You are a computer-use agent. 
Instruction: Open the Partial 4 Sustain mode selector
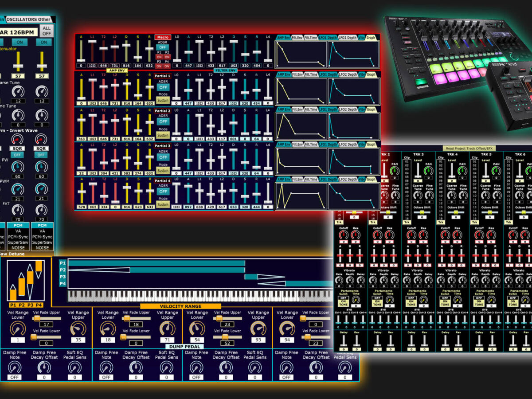coord(163,205)
